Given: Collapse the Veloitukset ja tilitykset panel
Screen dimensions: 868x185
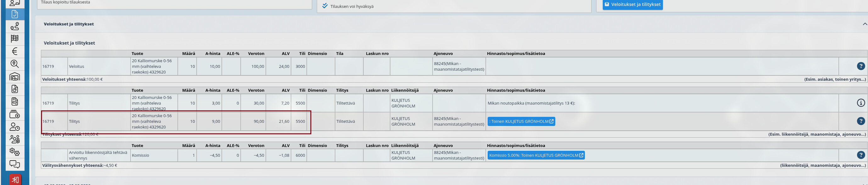Looking at the screenshot, I should pos(865,24).
